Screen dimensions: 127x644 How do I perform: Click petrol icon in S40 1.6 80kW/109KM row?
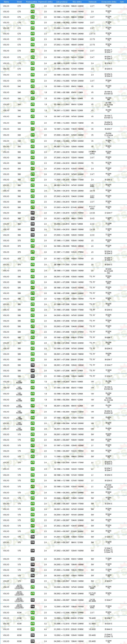pos(32,87)
